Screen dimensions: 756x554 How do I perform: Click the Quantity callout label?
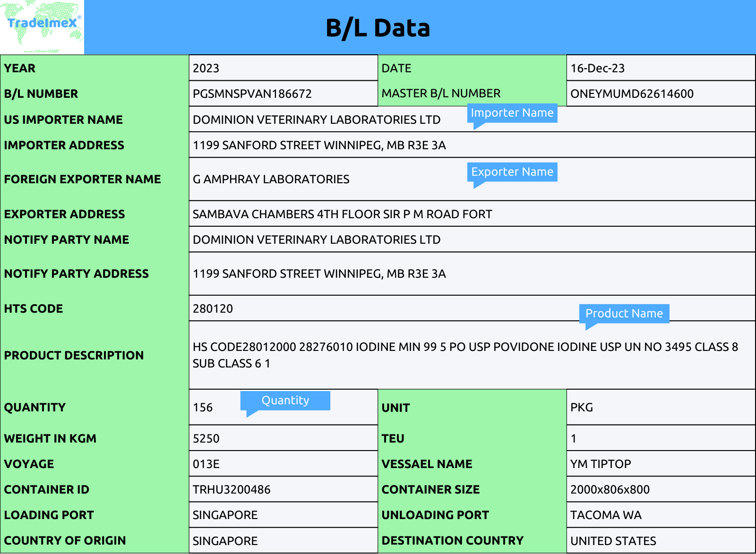click(x=285, y=401)
